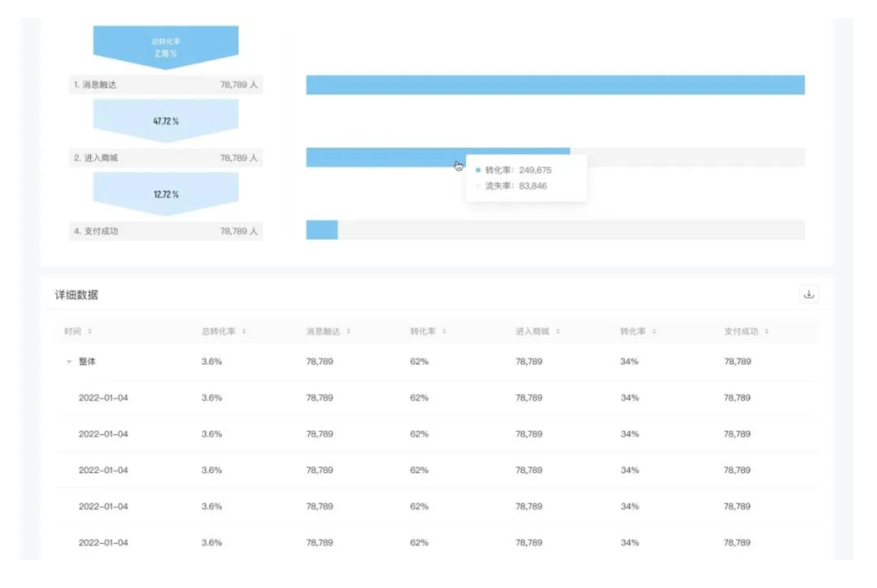Screen dimensions: 877x588
Task: Click the 详细数据 section title
Action: click(x=76, y=295)
